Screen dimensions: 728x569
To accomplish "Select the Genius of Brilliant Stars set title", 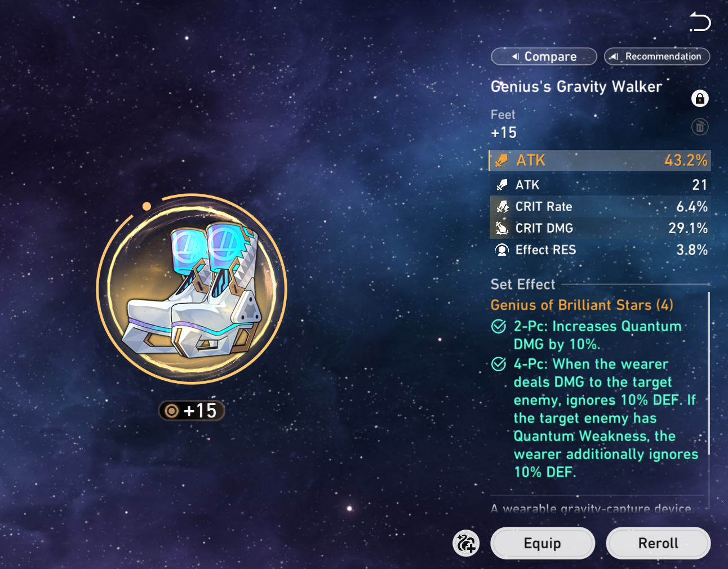I will (x=581, y=305).
